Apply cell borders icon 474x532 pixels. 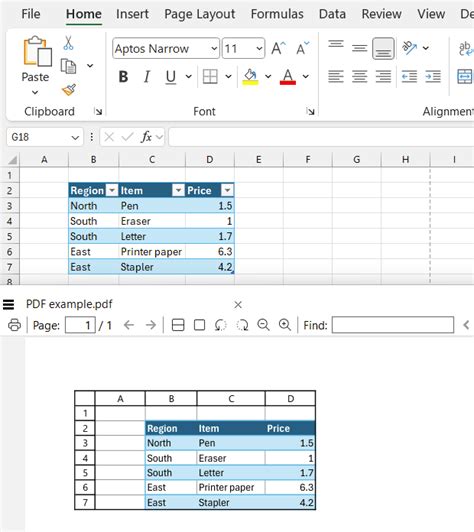tap(210, 77)
